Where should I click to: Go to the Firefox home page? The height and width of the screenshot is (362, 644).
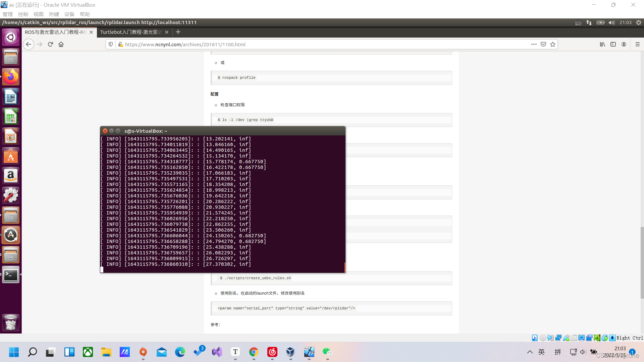(x=61, y=44)
